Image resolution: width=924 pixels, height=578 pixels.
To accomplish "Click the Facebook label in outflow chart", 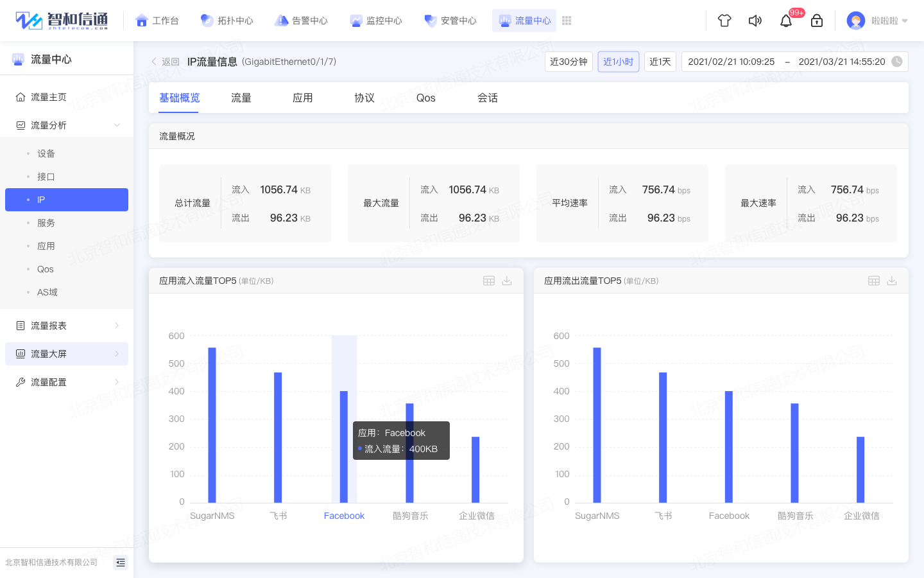I will [729, 516].
